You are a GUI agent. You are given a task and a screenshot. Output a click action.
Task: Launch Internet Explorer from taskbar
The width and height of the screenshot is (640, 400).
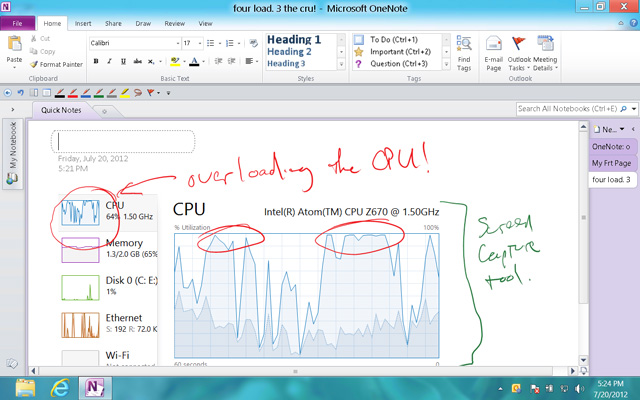60,388
